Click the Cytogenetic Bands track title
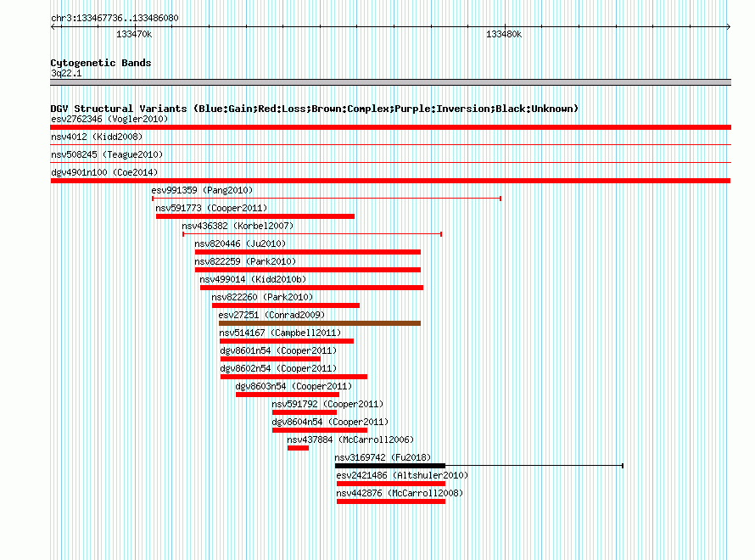 coord(101,63)
